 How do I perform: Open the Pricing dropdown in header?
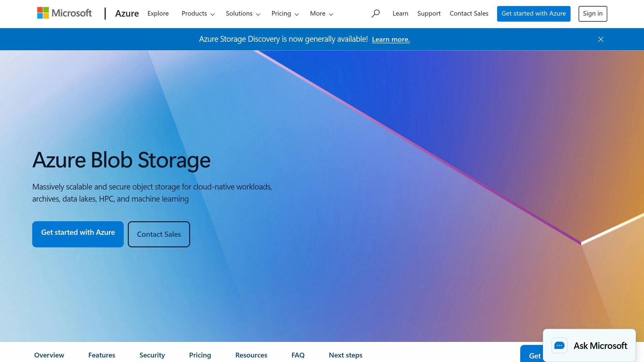coord(285,14)
